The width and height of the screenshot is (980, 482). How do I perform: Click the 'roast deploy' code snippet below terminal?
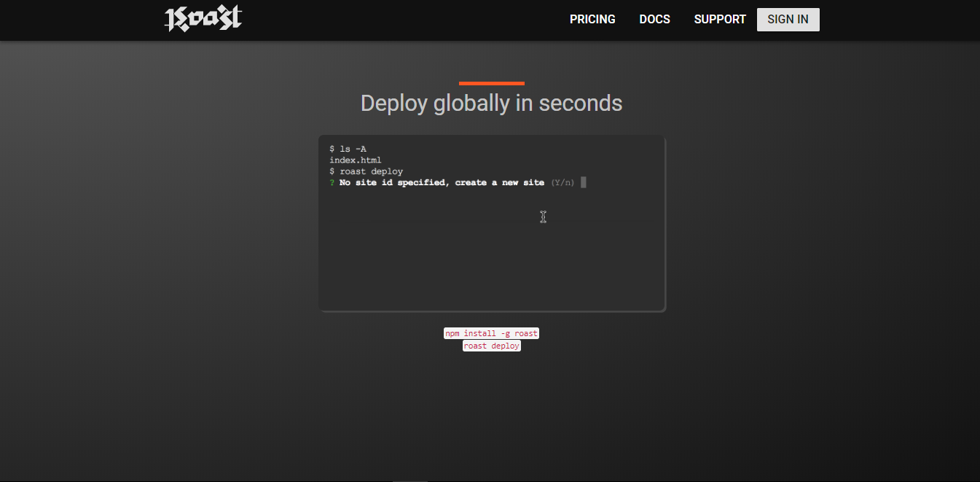[x=491, y=346]
